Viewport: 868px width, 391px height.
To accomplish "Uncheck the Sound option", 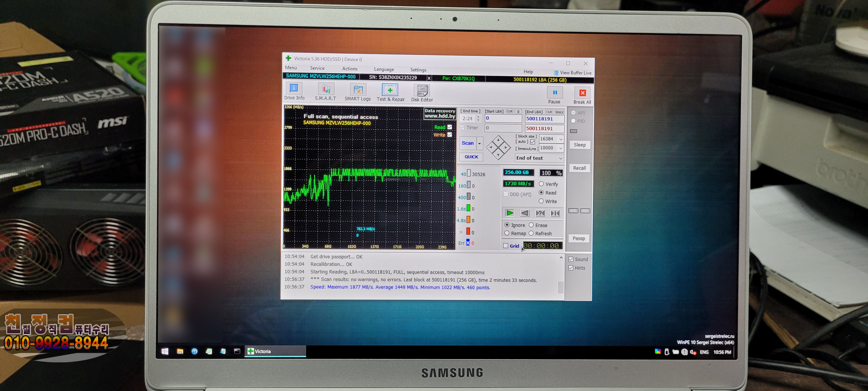I will tap(571, 259).
